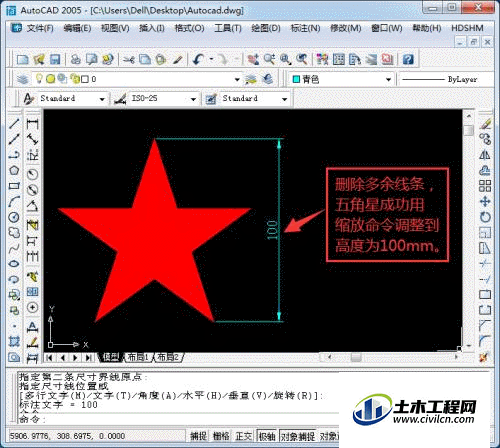Select the Line draw tool
This screenshot has width=500, height=448.
coord(14,123)
